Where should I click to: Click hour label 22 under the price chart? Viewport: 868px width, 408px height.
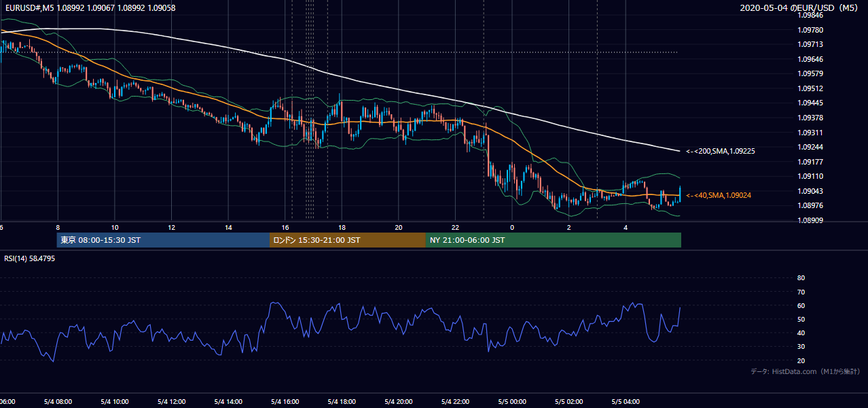pos(456,228)
